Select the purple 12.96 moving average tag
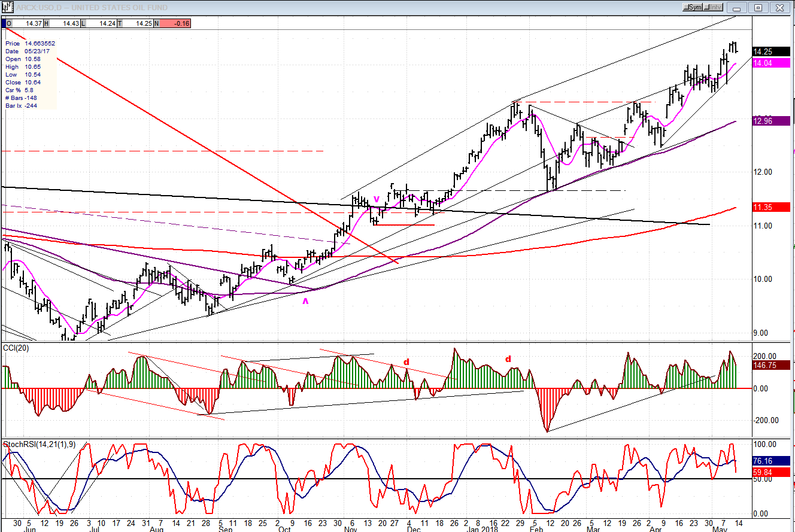Image resolution: width=795 pixels, height=532 pixels. click(770, 121)
